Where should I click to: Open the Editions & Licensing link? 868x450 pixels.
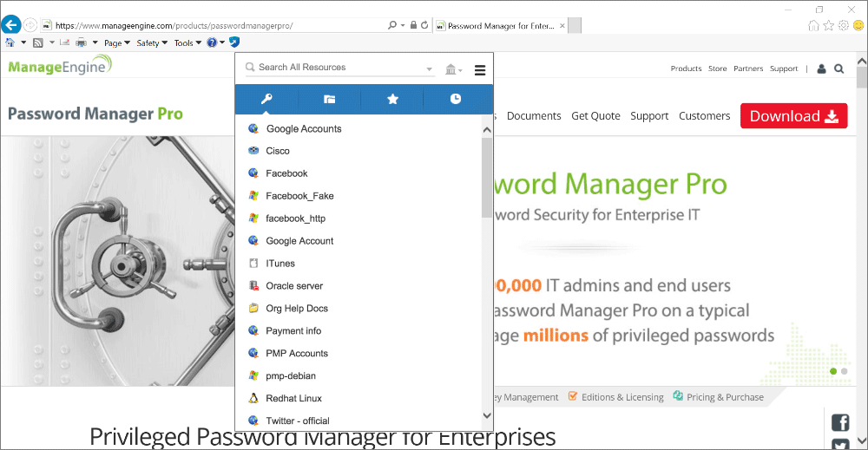(621, 397)
